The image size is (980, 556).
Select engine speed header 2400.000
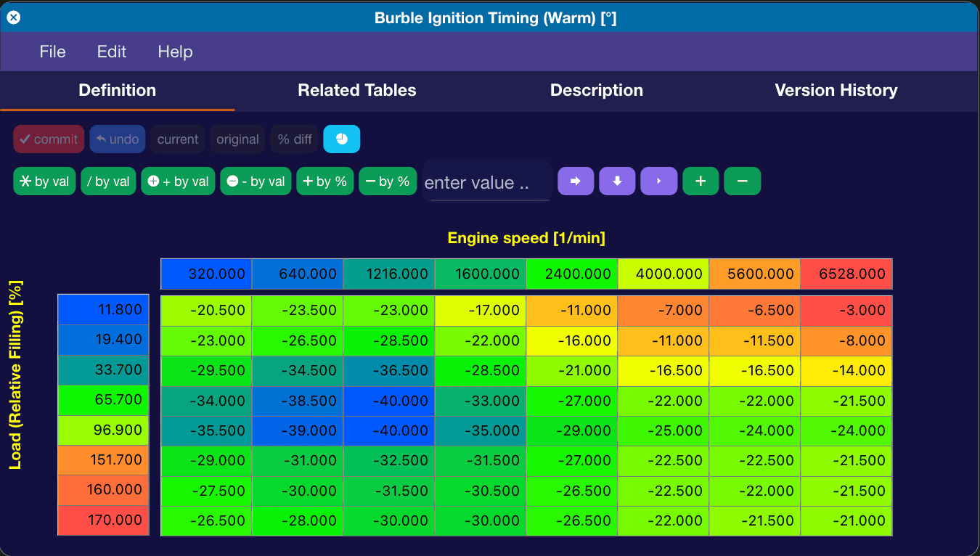tap(572, 274)
